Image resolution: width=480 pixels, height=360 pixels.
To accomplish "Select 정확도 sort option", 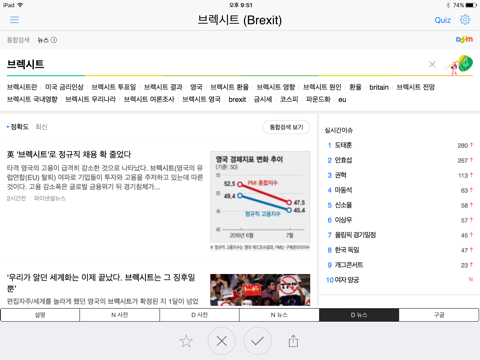I will point(19,127).
